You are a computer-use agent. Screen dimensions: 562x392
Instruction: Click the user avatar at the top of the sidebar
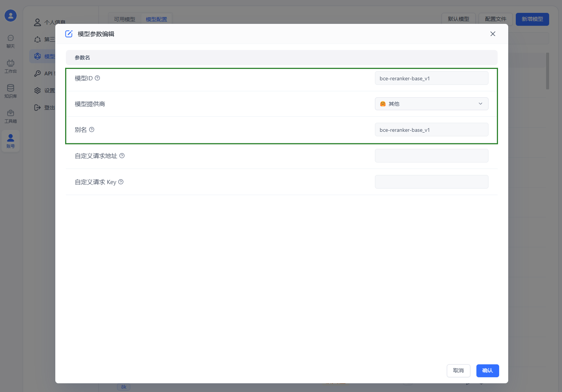11,16
